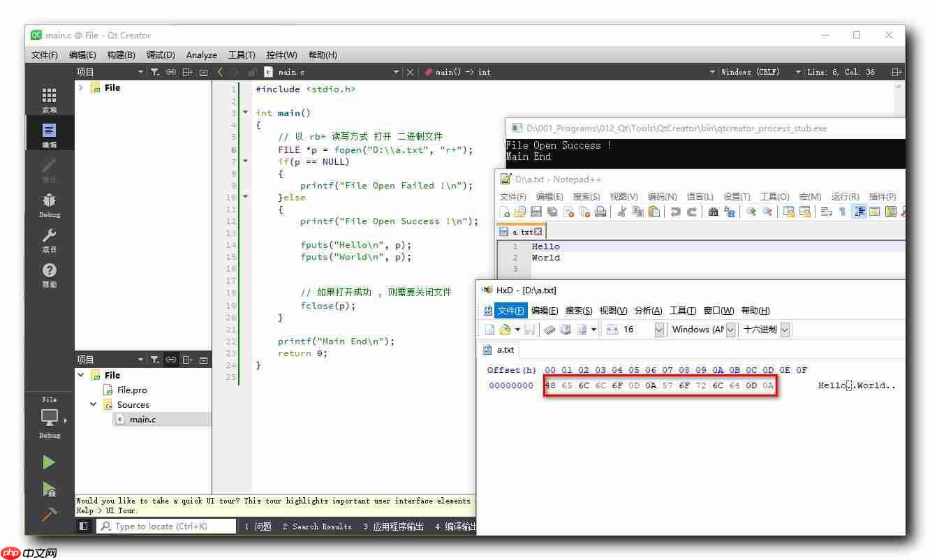The width and height of the screenshot is (930, 560).
Task: Click filter tree icon in bottom project pane
Action: click(x=155, y=360)
